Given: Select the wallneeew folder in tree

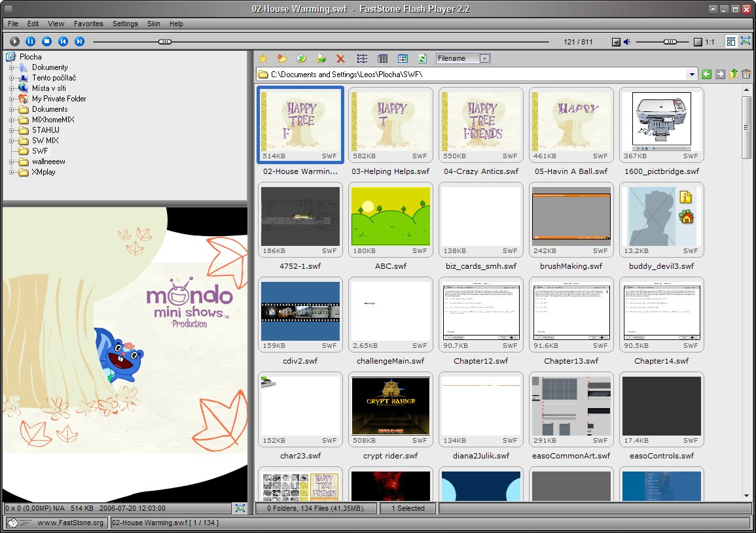Looking at the screenshot, I should pyautogui.click(x=48, y=162).
